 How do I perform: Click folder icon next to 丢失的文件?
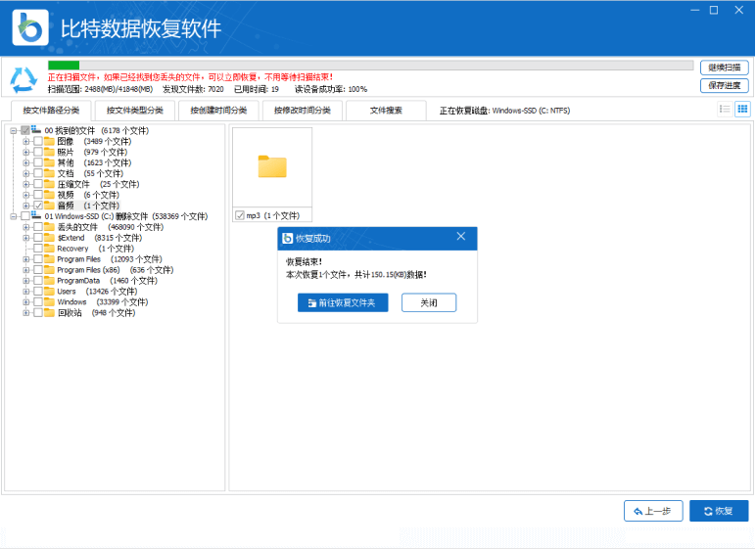(49, 227)
